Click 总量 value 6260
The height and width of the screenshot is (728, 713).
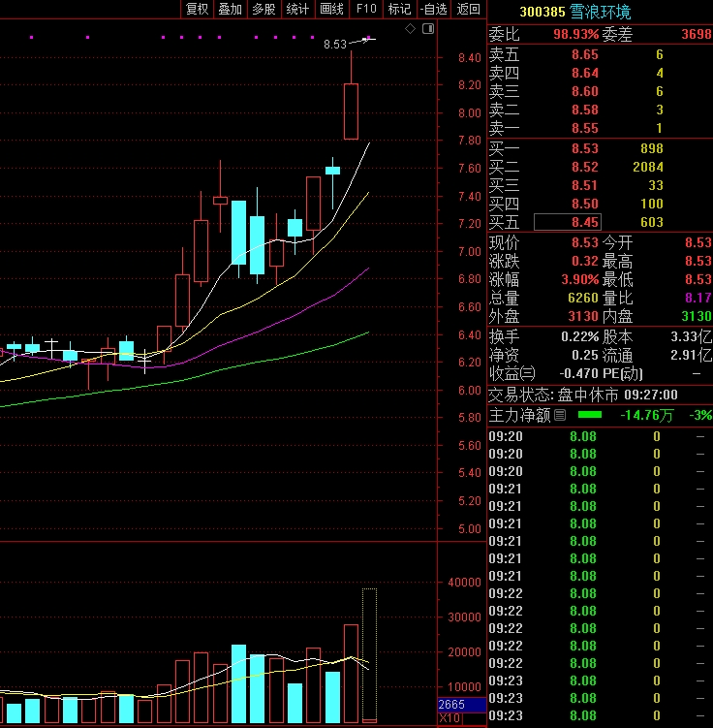tap(583, 298)
